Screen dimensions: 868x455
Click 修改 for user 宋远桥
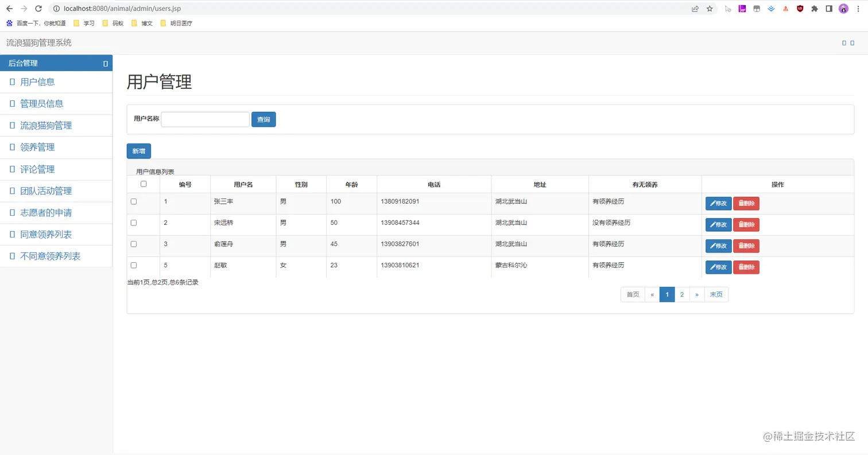click(719, 225)
